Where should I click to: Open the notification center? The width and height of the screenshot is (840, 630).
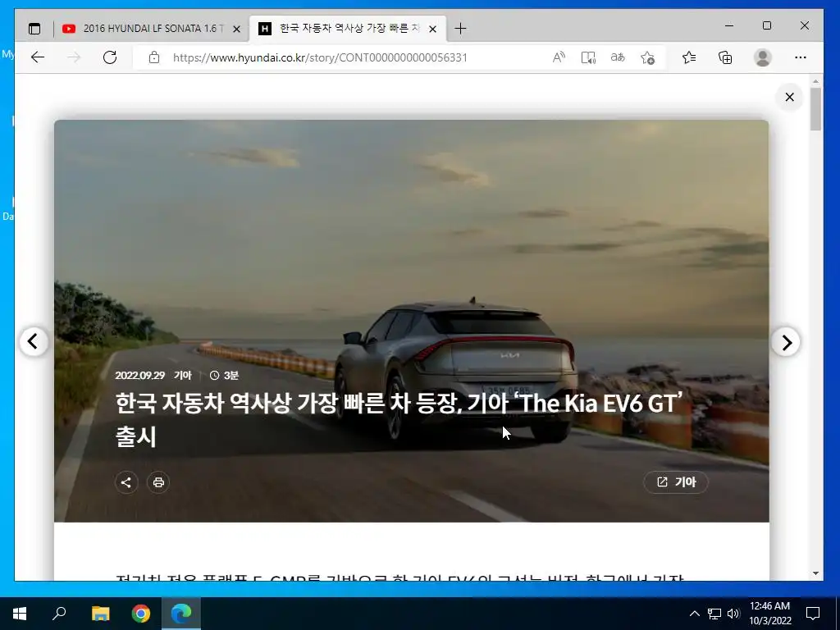tap(813, 614)
